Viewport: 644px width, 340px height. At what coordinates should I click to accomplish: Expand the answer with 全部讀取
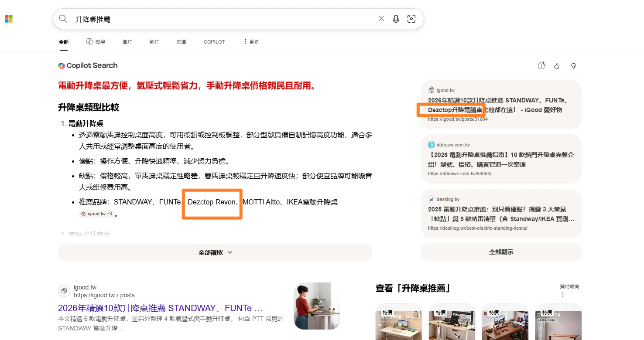tap(215, 252)
